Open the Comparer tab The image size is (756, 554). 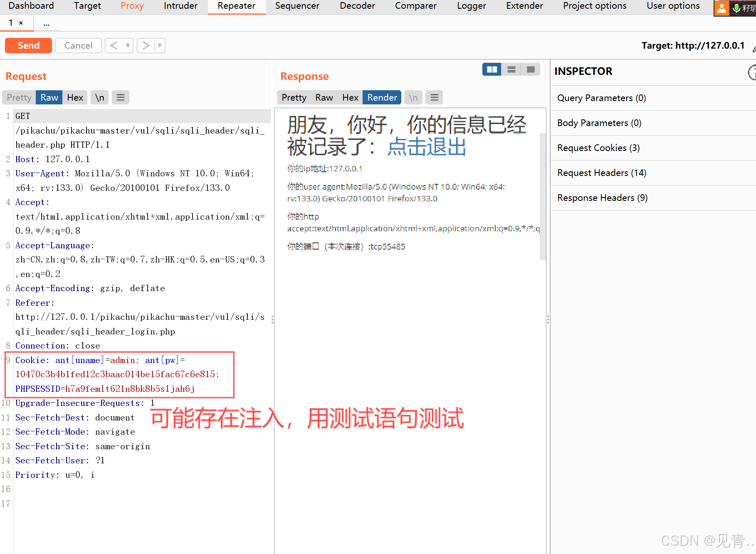(416, 6)
